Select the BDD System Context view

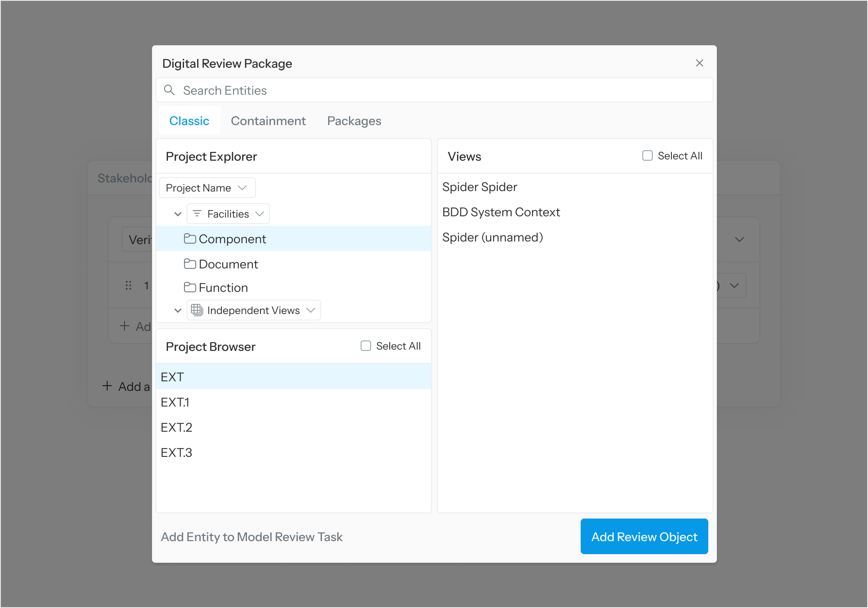[501, 212]
